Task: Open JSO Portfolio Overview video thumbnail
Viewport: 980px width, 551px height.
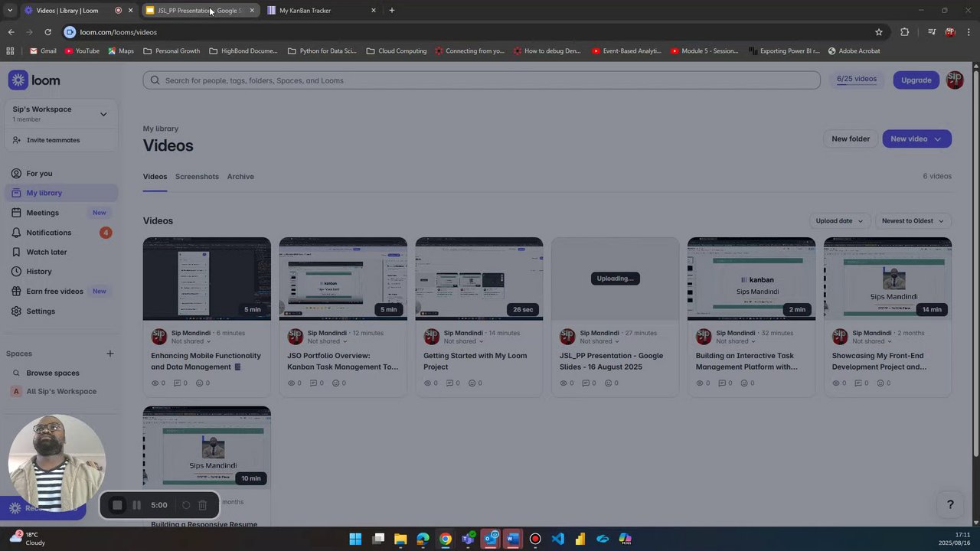Action: pos(343,279)
